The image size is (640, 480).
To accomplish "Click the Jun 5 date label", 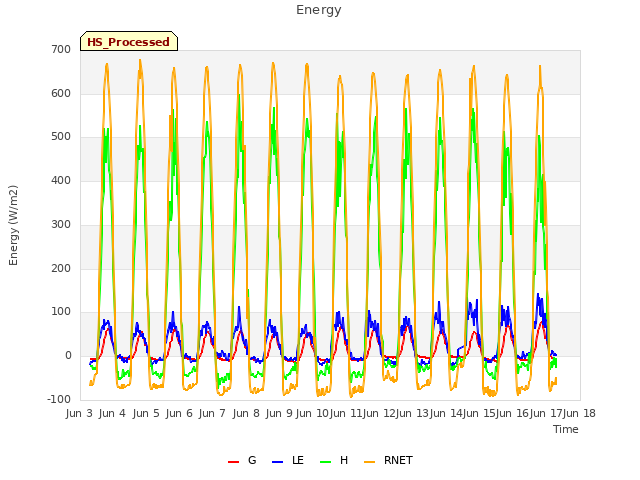I will click(146, 413).
